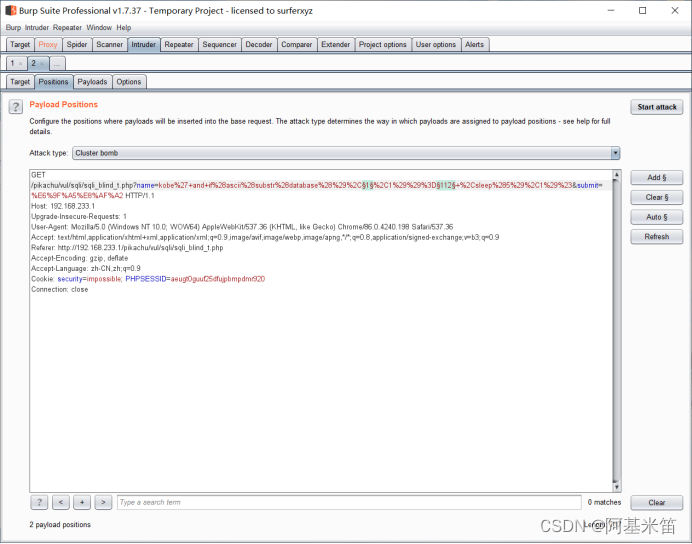Select Intruder attack tab 1

click(x=13, y=64)
